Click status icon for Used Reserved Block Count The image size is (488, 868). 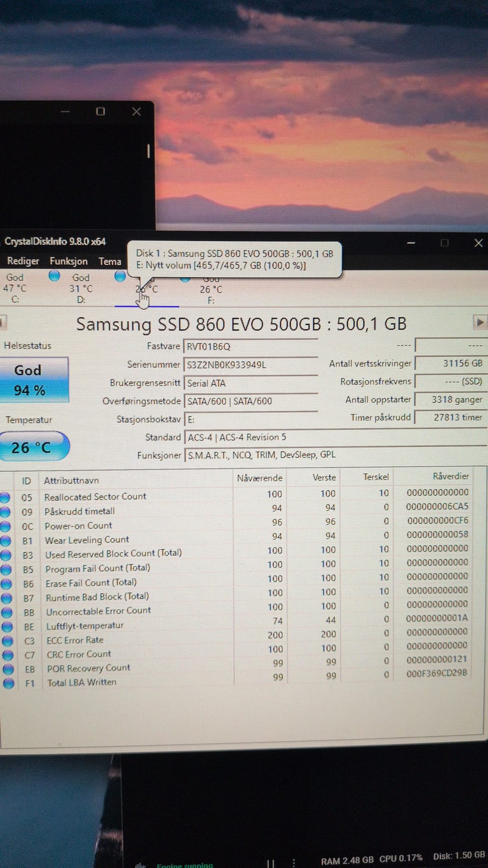pos(6,555)
